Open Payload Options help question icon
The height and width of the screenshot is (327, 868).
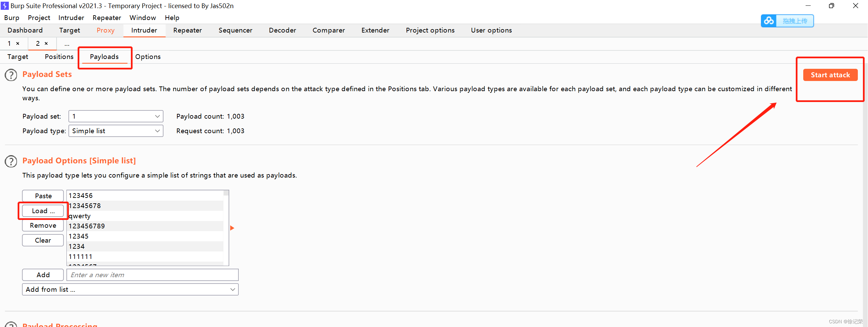click(x=11, y=161)
